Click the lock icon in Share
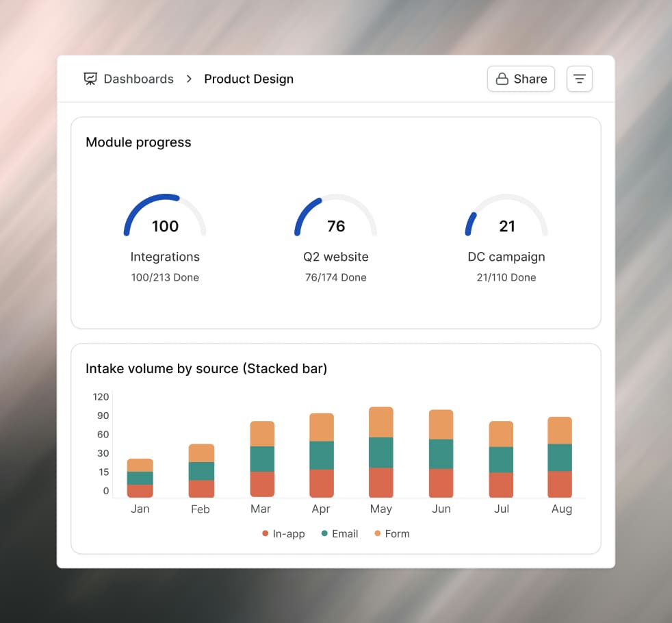Image resolution: width=672 pixels, height=623 pixels. click(502, 79)
